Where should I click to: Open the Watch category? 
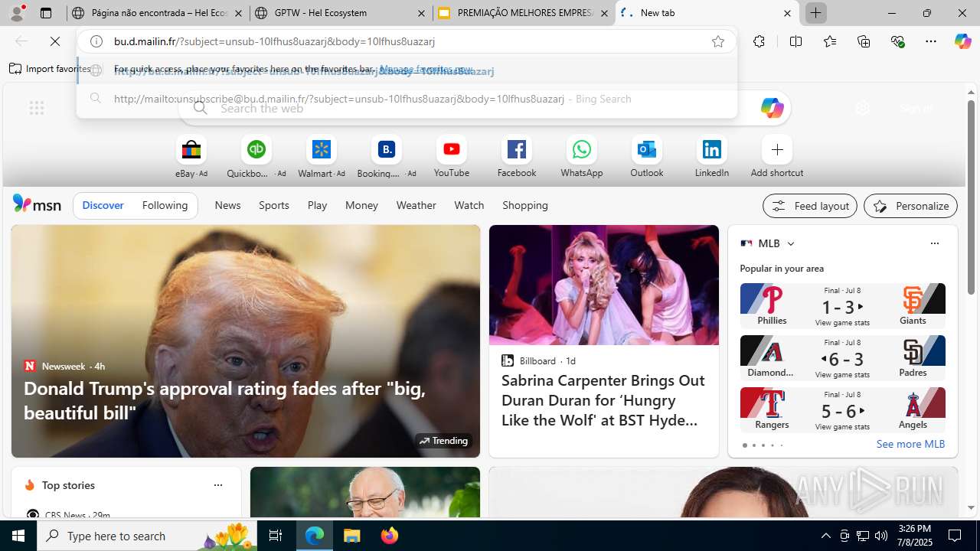[x=469, y=205]
